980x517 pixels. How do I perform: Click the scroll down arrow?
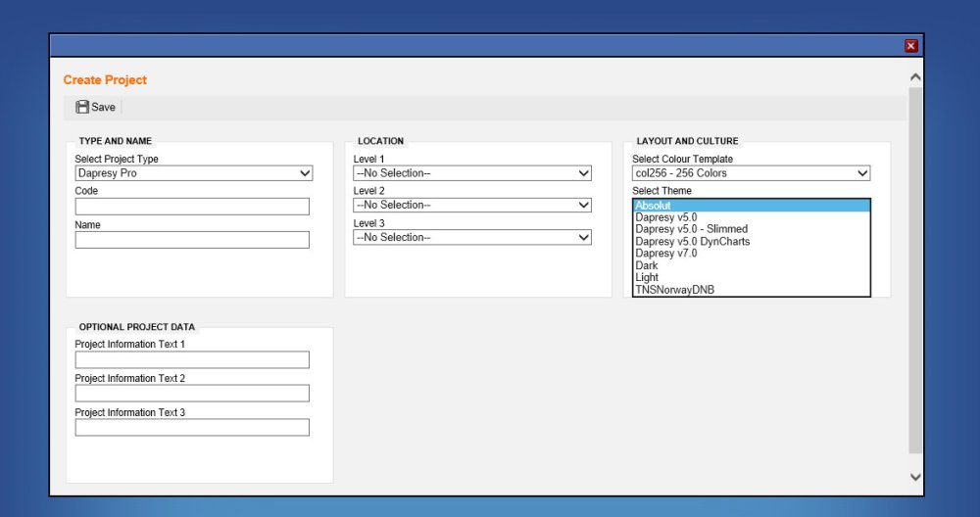tap(915, 477)
